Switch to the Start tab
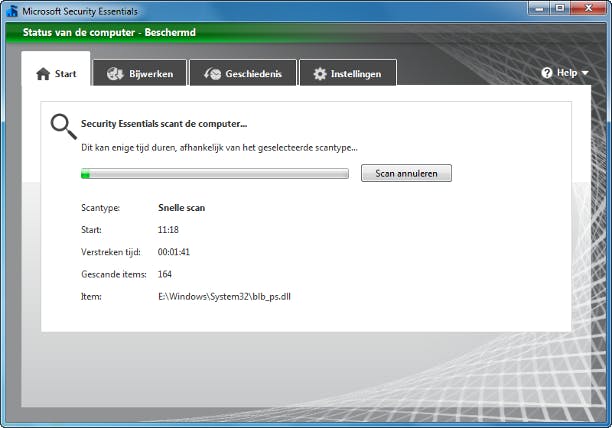 [56, 69]
